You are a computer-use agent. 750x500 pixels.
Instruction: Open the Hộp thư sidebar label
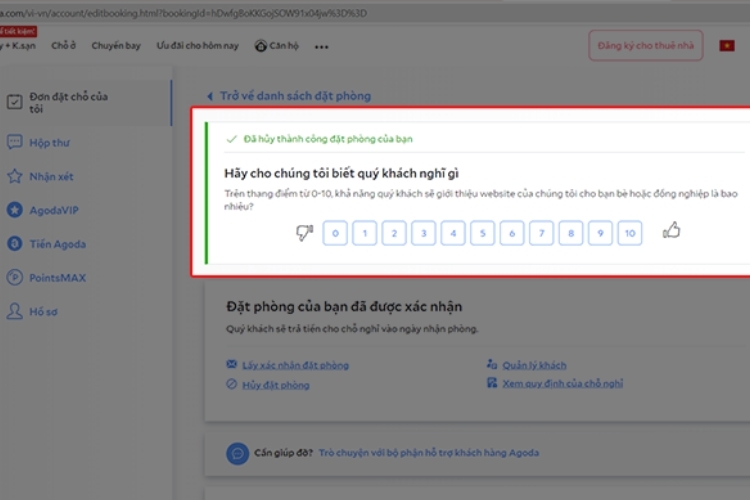tap(49, 143)
